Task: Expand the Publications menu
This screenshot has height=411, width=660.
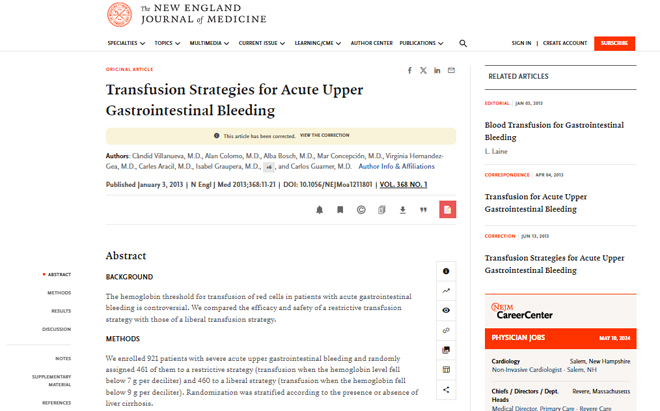Action: click(421, 43)
